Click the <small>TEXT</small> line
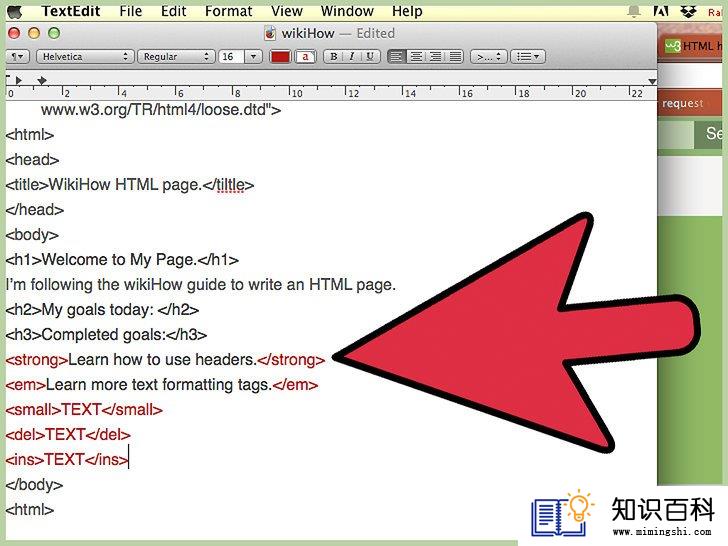The image size is (728, 546). pos(84,410)
